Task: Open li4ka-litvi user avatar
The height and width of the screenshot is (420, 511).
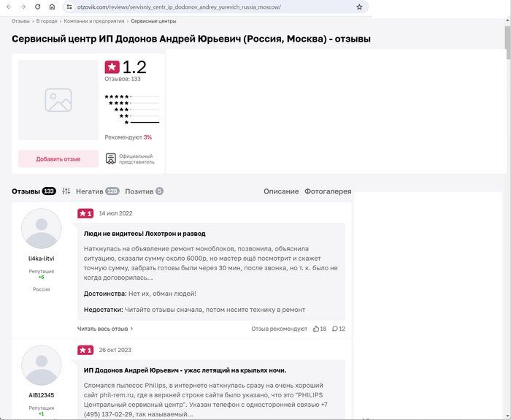Action: 42,229
